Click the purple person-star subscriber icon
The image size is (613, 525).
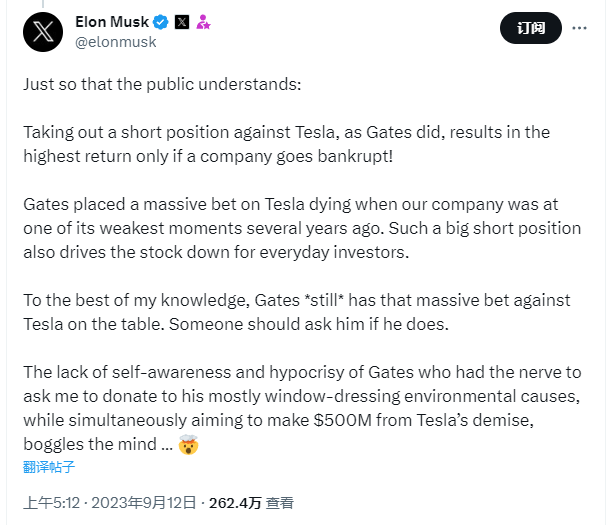(203, 22)
